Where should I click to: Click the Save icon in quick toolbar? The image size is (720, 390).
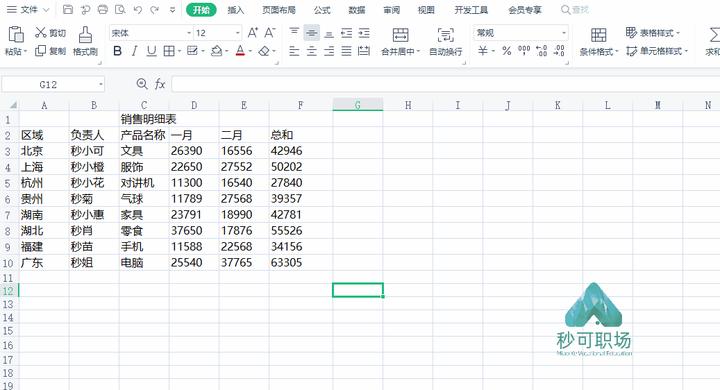tap(68, 10)
